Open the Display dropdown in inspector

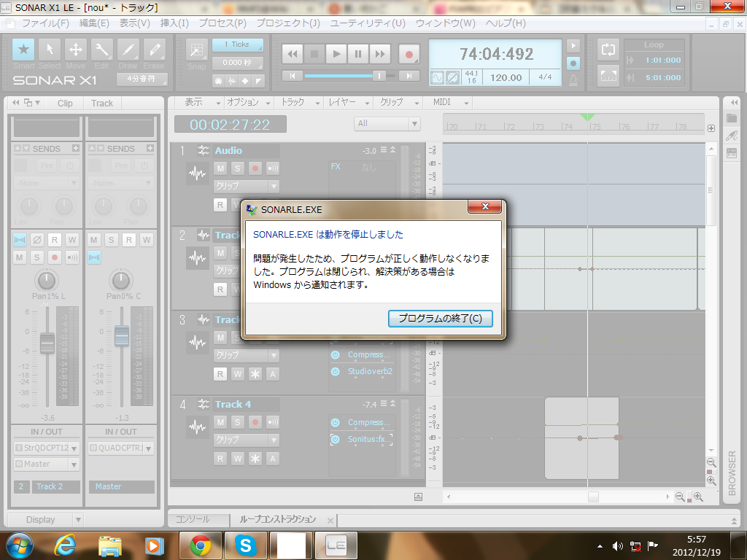tap(45, 519)
